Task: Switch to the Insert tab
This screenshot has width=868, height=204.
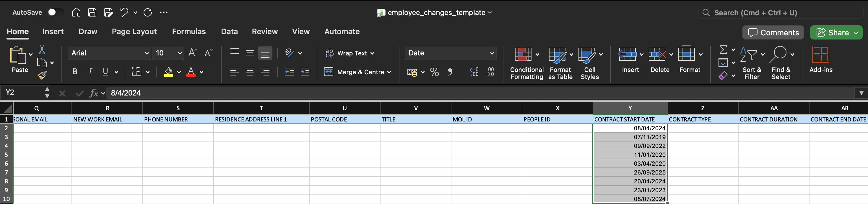Action: point(53,32)
